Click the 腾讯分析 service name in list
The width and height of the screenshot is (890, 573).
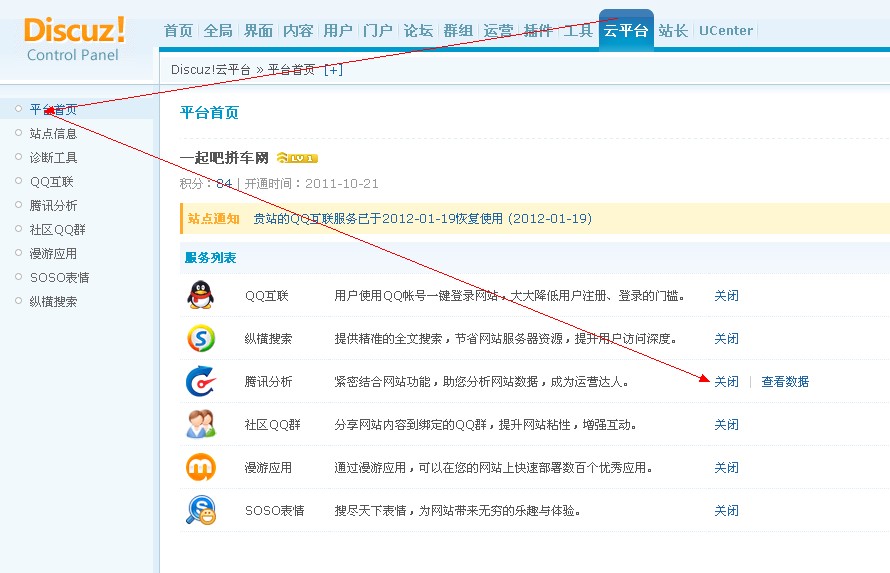268,382
